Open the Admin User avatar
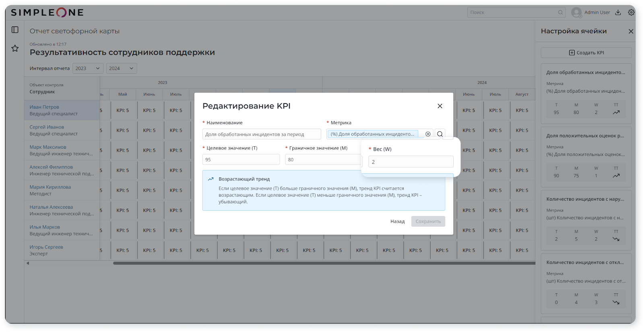Viewport: 644px width, 332px height. pos(576,12)
